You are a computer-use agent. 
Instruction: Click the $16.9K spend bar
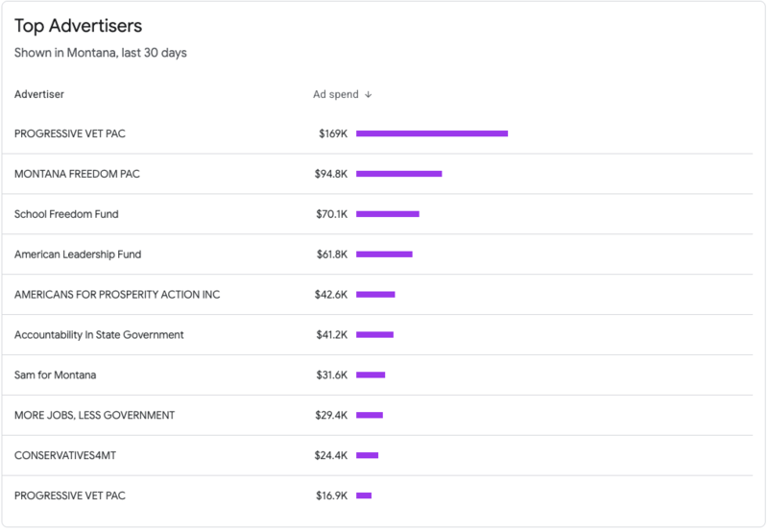coord(364,496)
